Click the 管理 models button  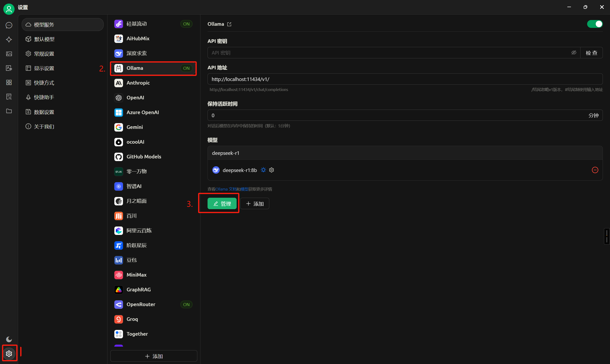[x=222, y=204]
